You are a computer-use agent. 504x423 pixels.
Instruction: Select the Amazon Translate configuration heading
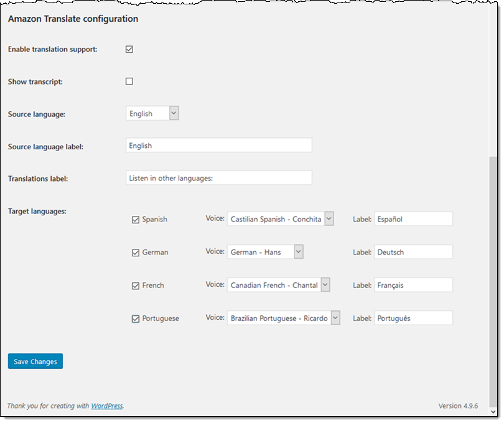[73, 19]
